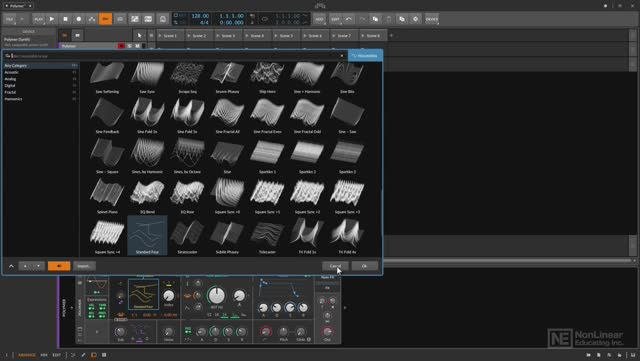Choose the Sine Fractal Odd wavetable
Screen dimensions: 640x361
(x=307, y=116)
